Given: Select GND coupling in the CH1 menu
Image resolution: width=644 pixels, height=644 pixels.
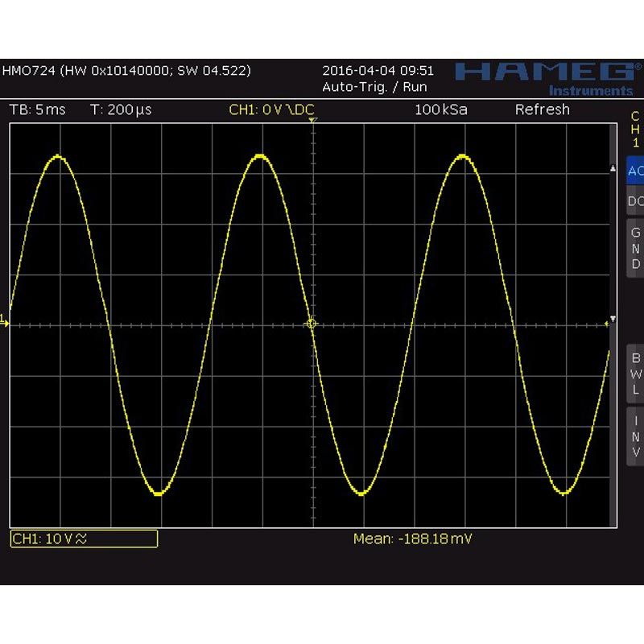Looking at the screenshot, I should click(635, 249).
